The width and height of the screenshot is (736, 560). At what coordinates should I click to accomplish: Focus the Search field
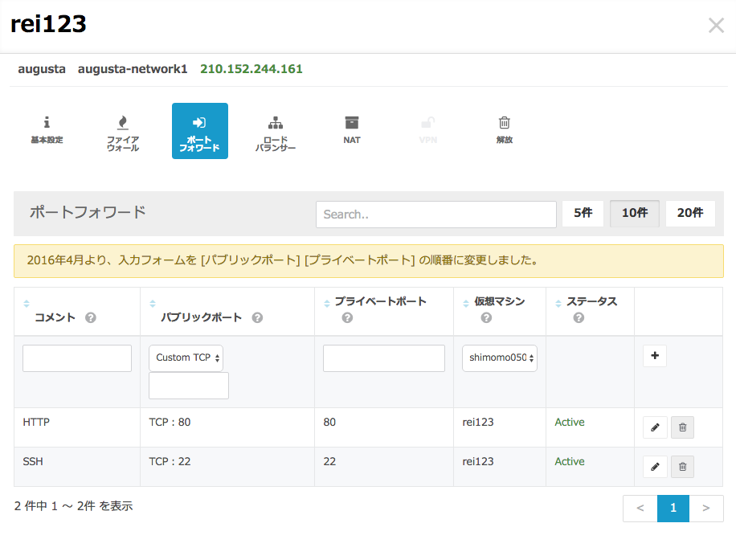tap(436, 215)
